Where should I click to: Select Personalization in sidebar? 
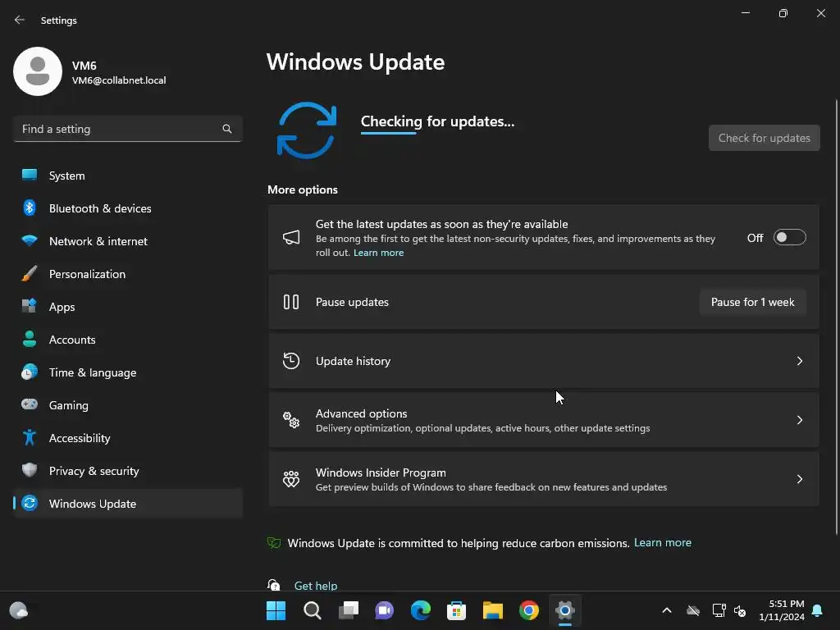pos(128,274)
